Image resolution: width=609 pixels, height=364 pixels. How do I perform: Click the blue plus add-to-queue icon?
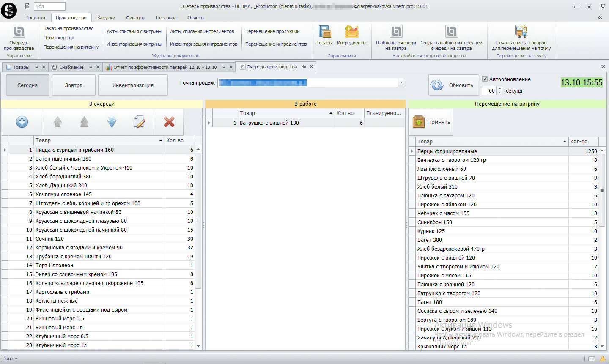(22, 122)
